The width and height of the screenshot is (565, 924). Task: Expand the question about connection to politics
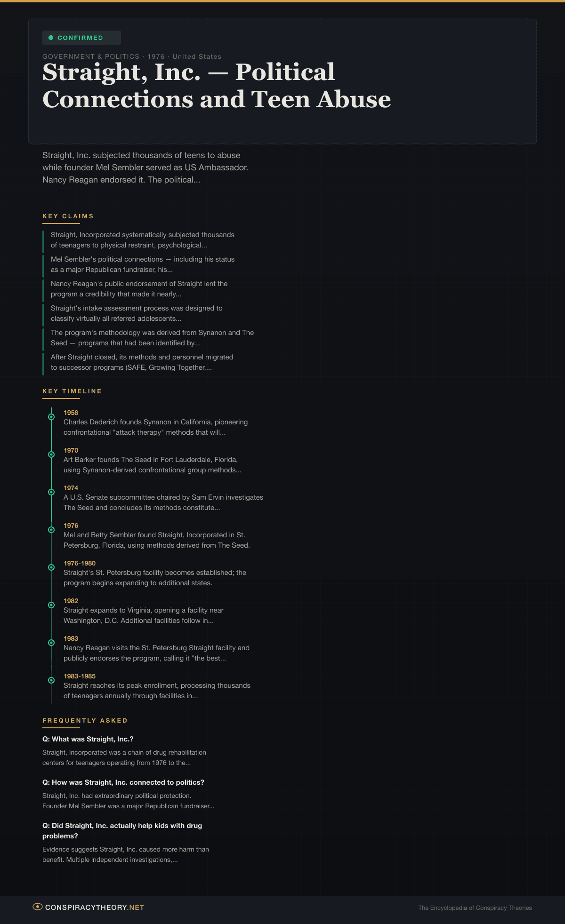point(123,782)
